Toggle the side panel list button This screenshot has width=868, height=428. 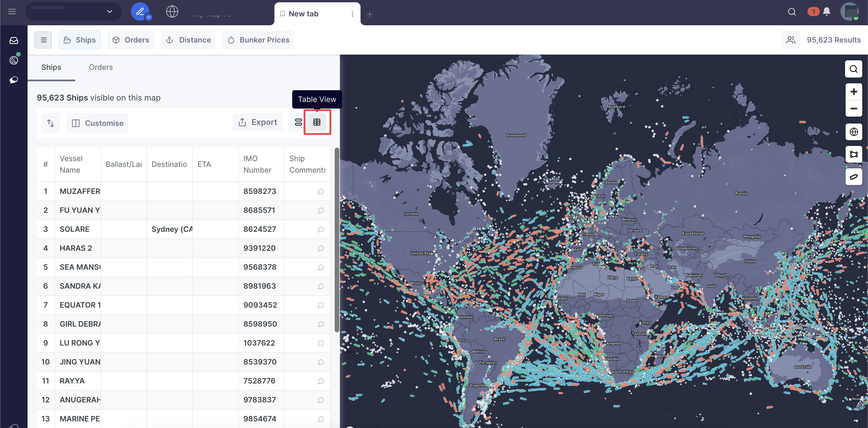click(x=43, y=40)
